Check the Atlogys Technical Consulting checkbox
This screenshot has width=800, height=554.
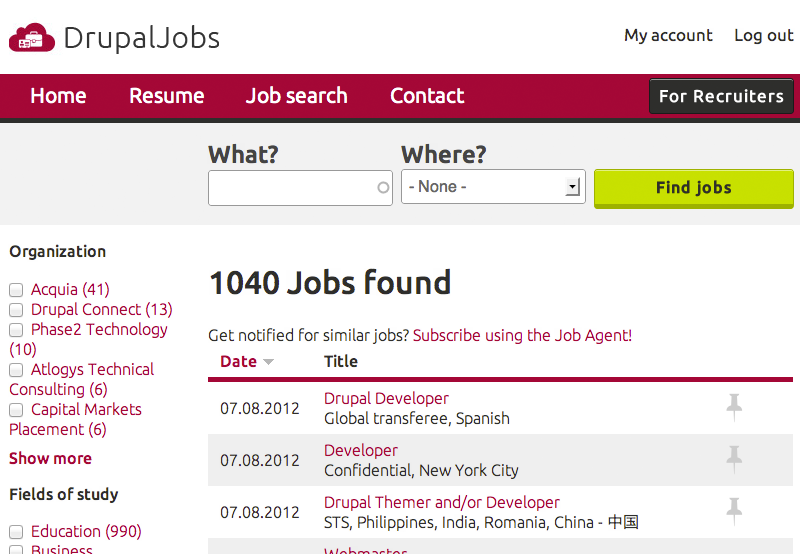tap(16, 369)
